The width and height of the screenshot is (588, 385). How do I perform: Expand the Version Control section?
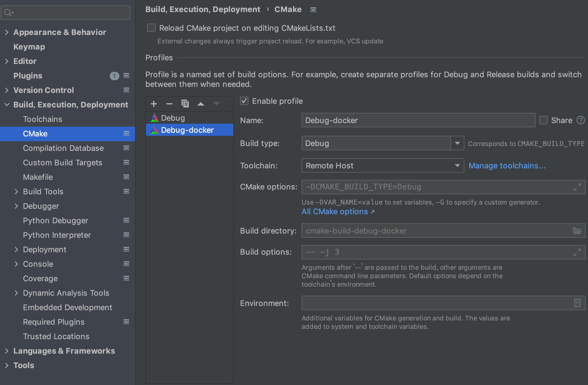point(7,90)
